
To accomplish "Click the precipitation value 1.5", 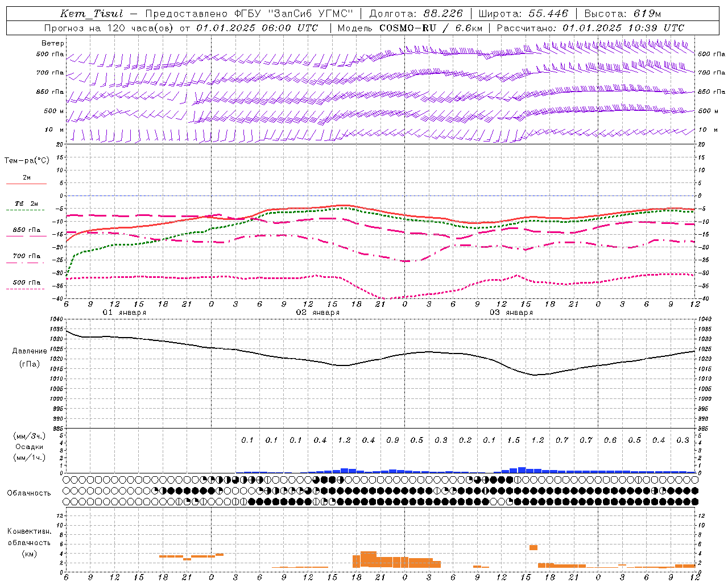I will [x=514, y=440].
